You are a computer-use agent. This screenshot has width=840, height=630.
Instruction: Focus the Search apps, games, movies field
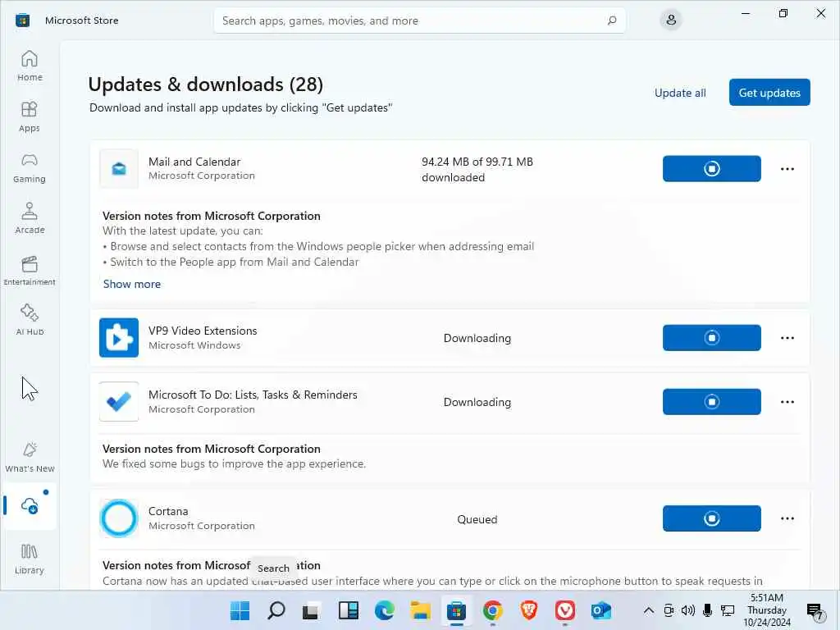419,21
